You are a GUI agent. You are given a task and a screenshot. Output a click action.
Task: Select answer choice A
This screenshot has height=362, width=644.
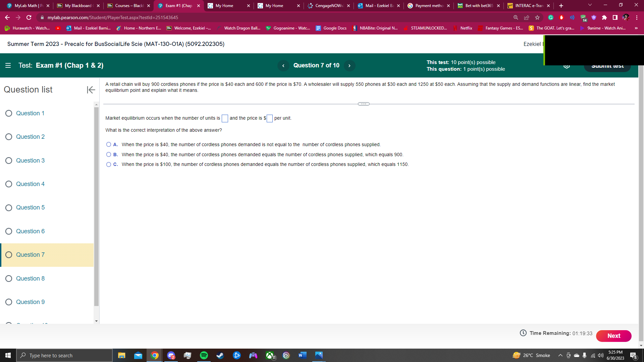click(108, 144)
